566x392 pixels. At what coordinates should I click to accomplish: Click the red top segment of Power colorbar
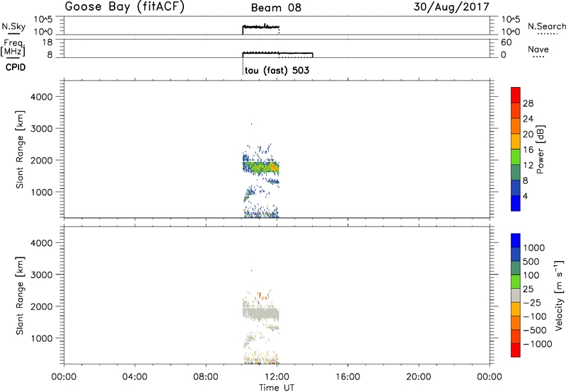(516, 95)
